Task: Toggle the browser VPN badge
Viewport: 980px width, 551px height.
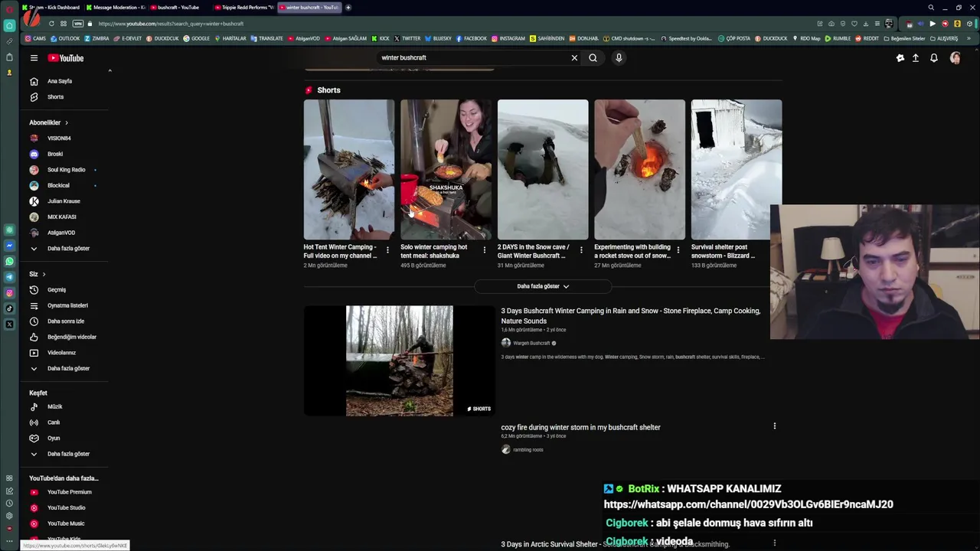Action: [77, 24]
